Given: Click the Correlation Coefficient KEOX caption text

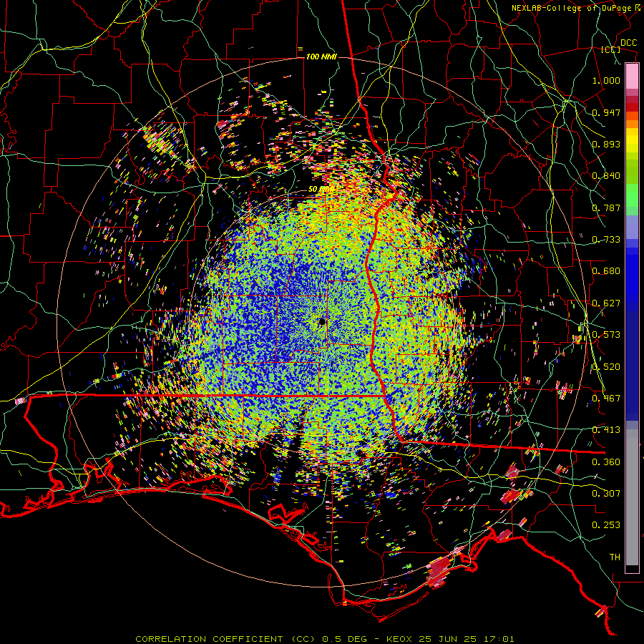Looking at the screenshot, I should click(325, 639).
